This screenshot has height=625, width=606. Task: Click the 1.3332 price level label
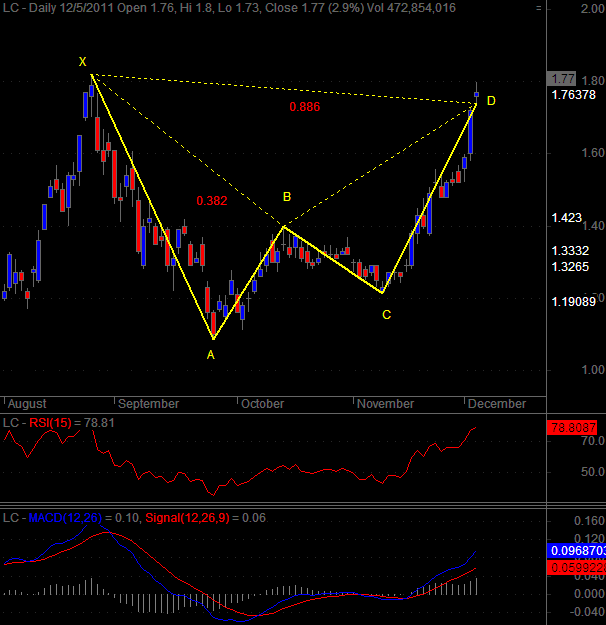[570, 251]
